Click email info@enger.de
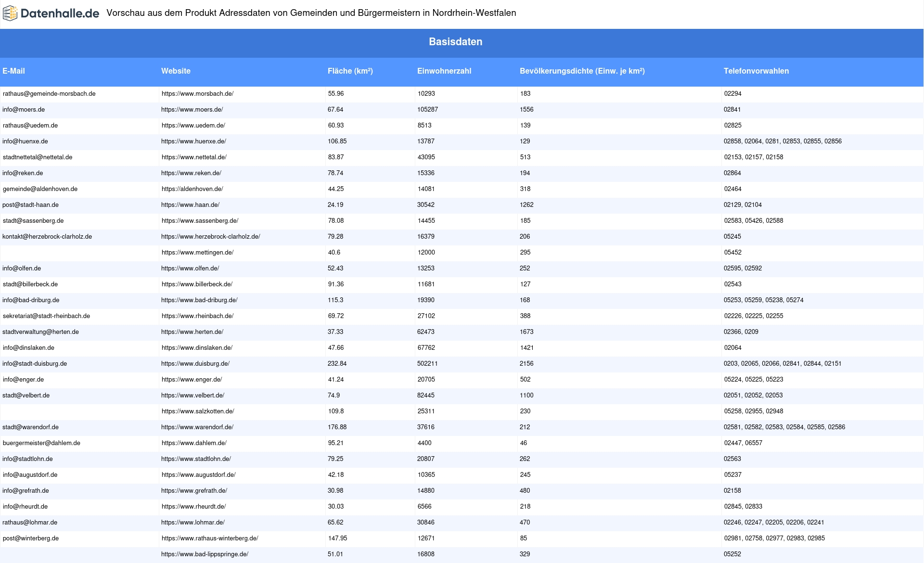The width and height of the screenshot is (924, 563). pos(23,380)
